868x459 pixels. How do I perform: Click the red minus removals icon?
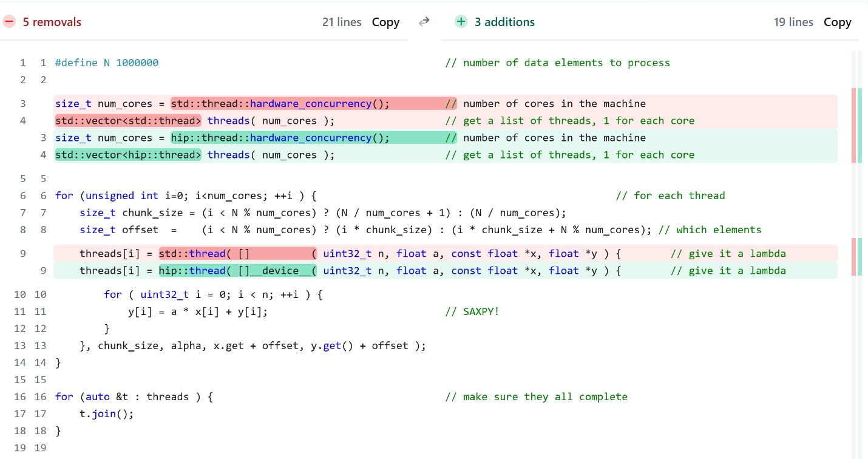tap(9, 21)
